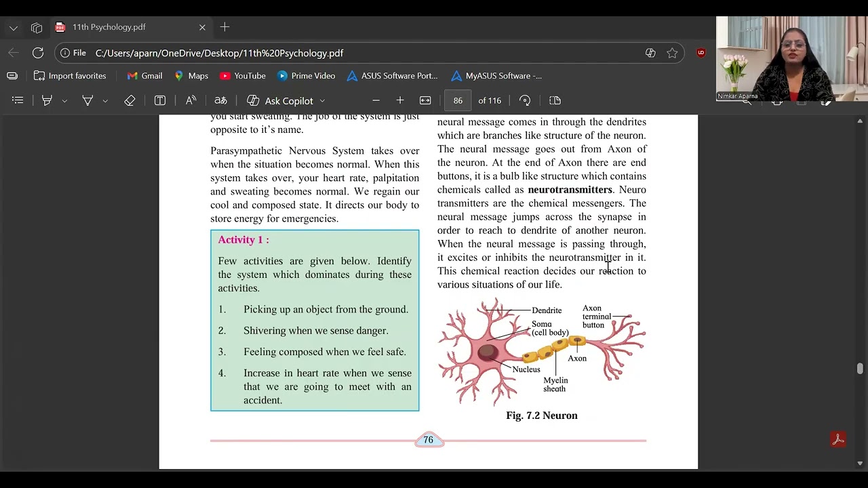This screenshot has height=488, width=868.
Task: Open the Gmail bookmark
Action: 144,76
